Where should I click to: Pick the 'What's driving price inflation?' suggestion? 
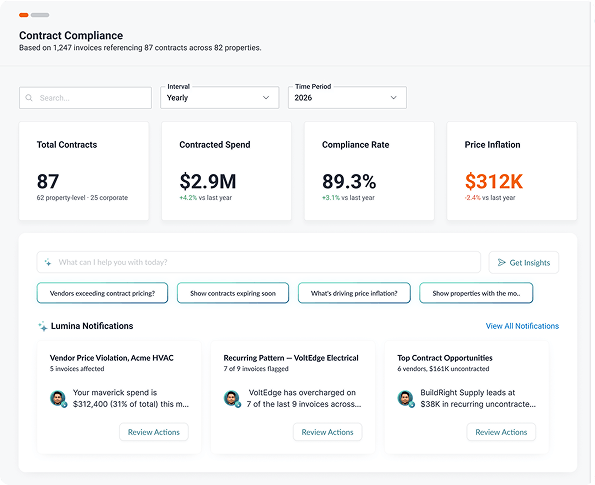point(354,293)
